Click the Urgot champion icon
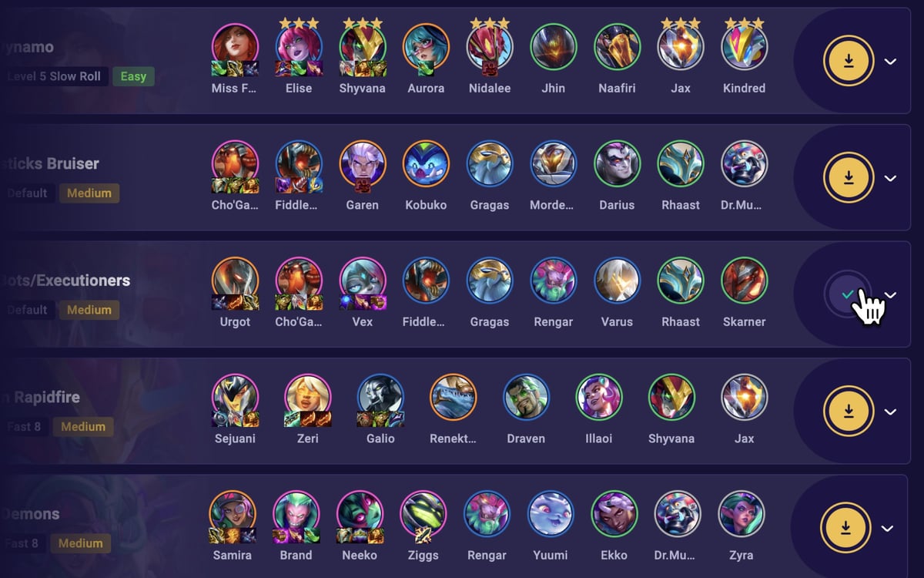This screenshot has height=578, width=924. point(235,281)
